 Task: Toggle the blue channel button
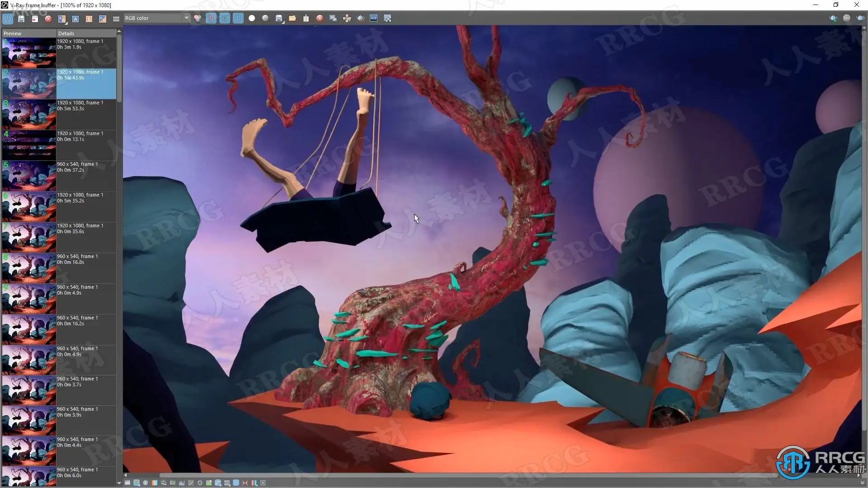238,18
